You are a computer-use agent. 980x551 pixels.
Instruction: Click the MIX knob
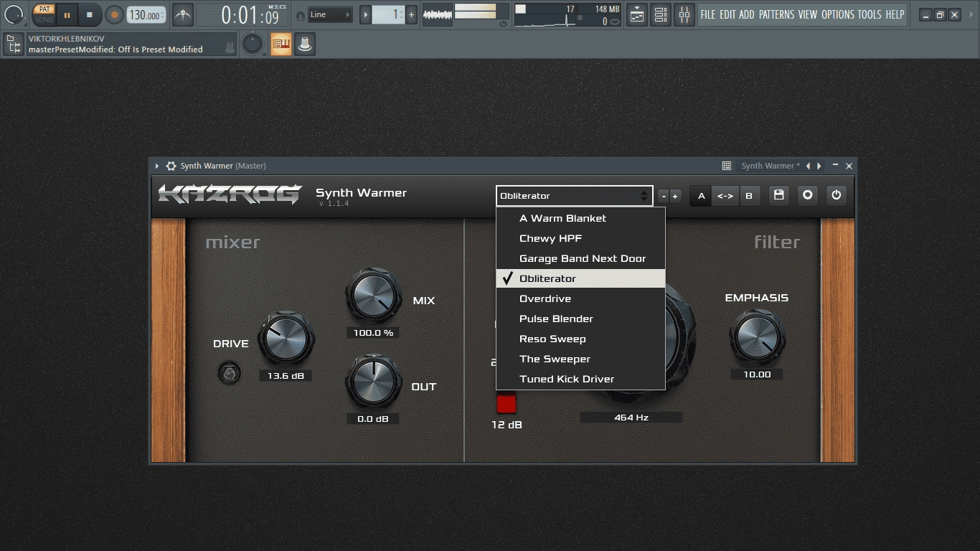click(x=373, y=295)
